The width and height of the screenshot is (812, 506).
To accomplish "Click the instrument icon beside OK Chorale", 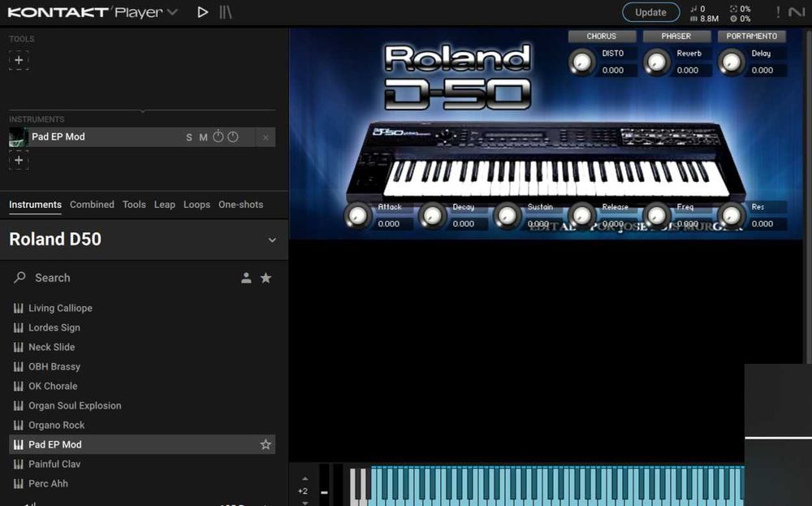I will tap(18, 387).
